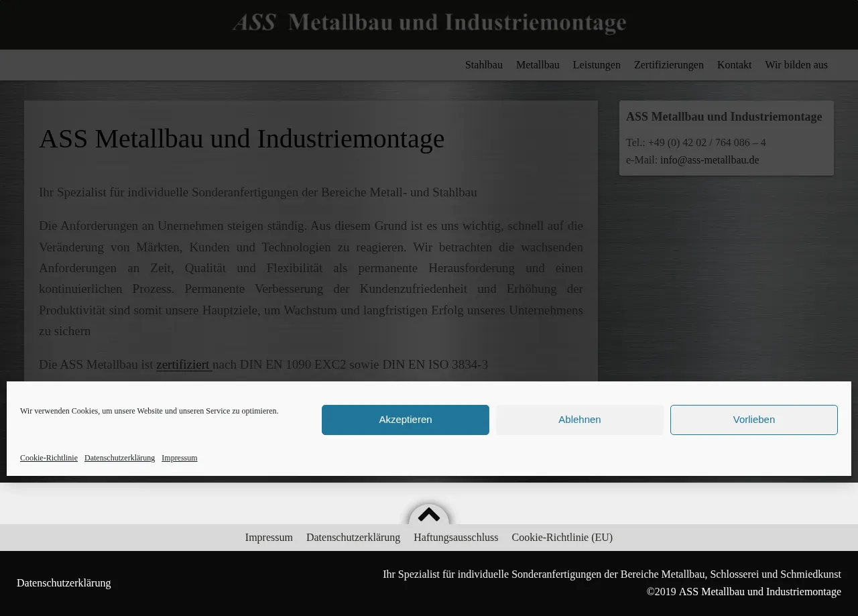The image size is (858, 616).
Task: Click Datenschutzerklärung in the black footer
Action: point(64,583)
